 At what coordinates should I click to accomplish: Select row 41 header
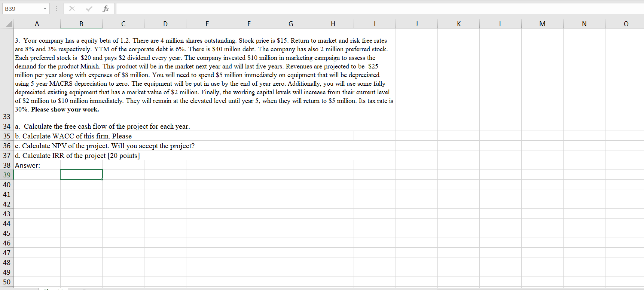point(7,194)
